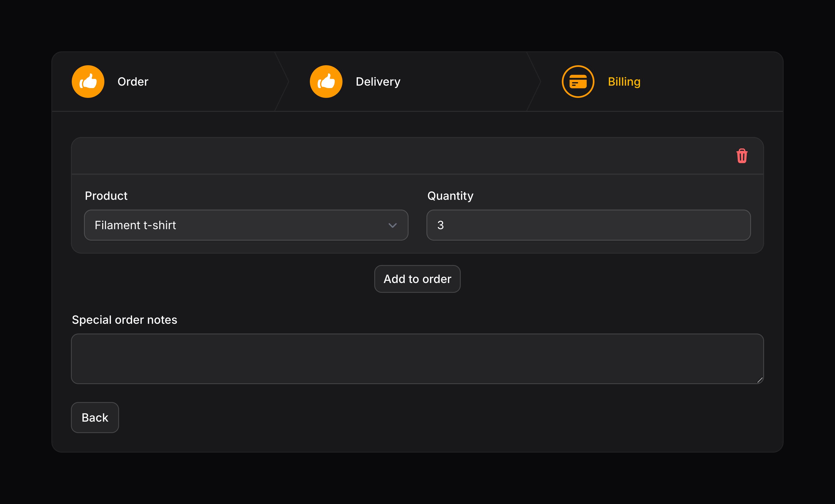Click the Add to order button

417,279
